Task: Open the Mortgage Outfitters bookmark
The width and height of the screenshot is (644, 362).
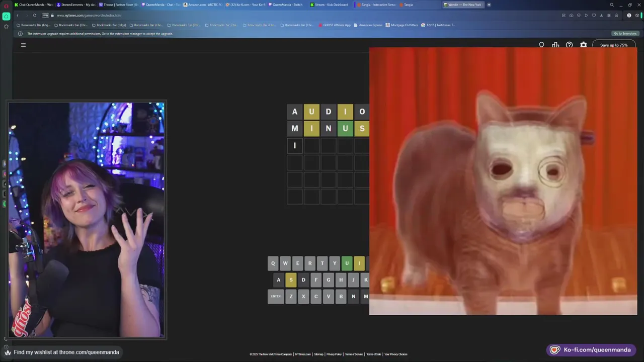Action: [401, 25]
